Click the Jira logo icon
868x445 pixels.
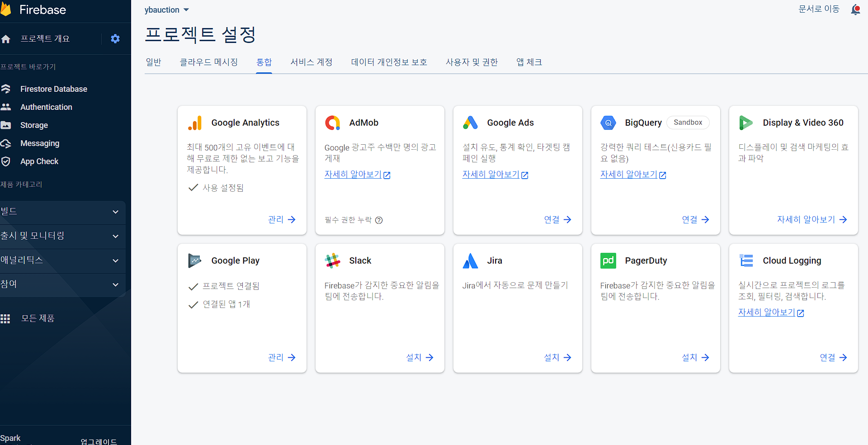point(470,260)
